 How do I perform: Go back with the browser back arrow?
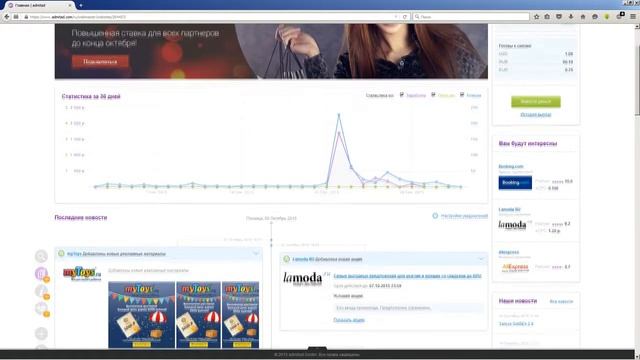pyautogui.click(x=7, y=17)
